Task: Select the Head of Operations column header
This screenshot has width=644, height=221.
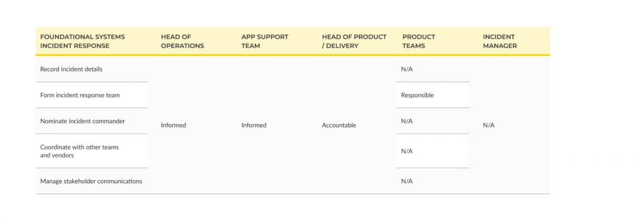Action: pyautogui.click(x=182, y=41)
